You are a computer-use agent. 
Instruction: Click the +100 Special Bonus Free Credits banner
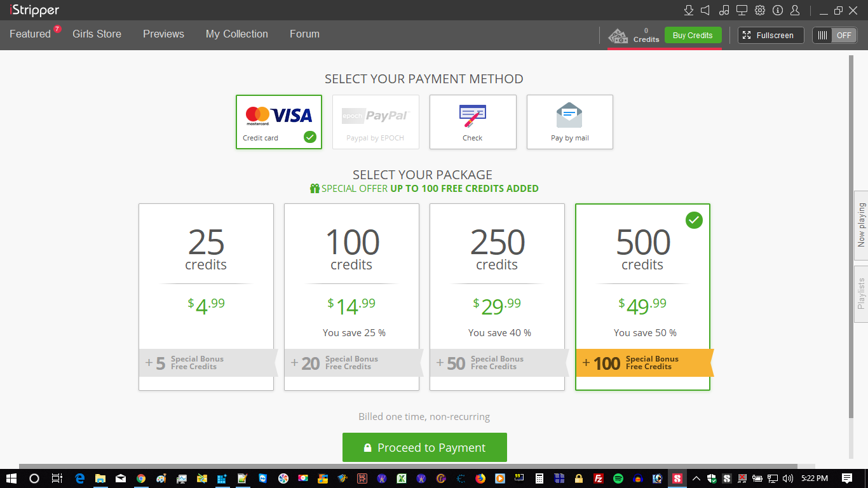(644, 363)
